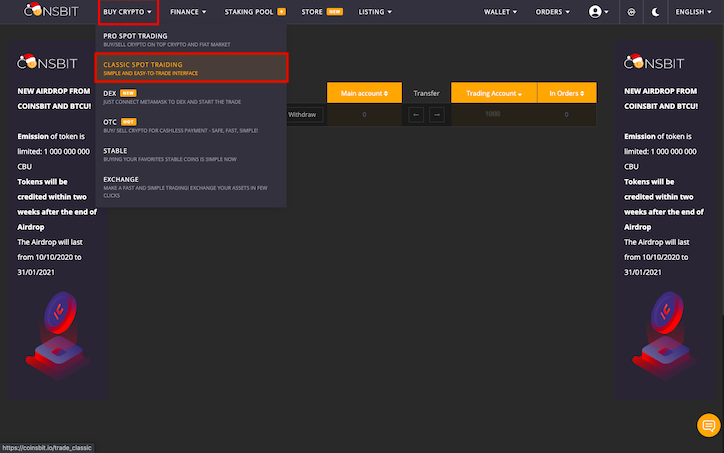Click the right banner airdrop headline text
Screen dimensions: 724x453
pos(661,98)
